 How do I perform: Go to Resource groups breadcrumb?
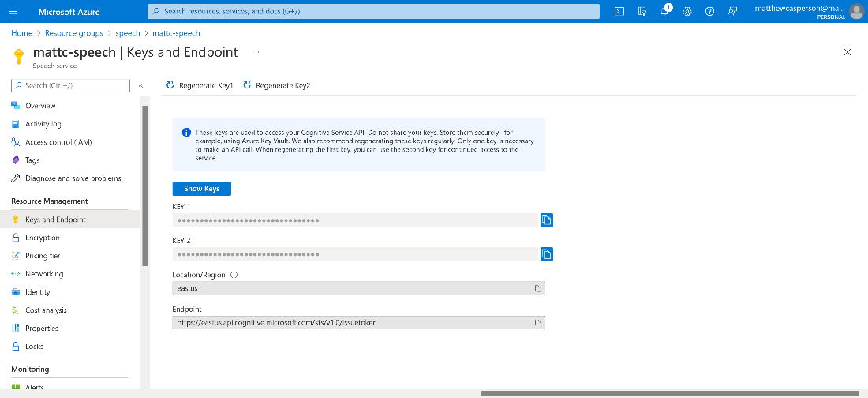point(74,33)
